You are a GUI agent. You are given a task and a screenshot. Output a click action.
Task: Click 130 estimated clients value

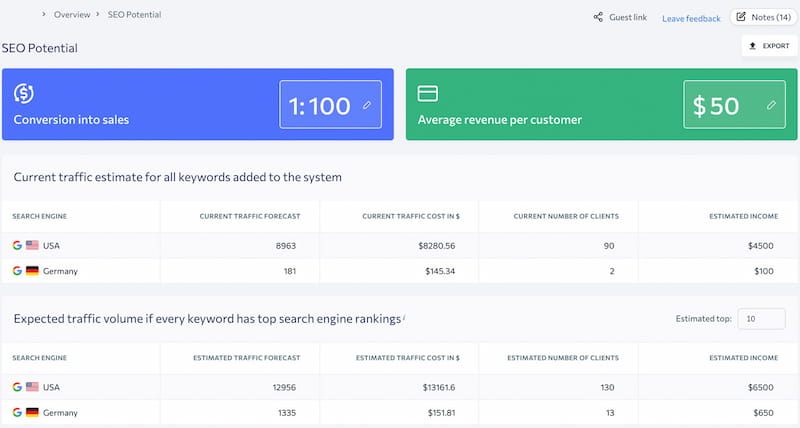coord(607,388)
